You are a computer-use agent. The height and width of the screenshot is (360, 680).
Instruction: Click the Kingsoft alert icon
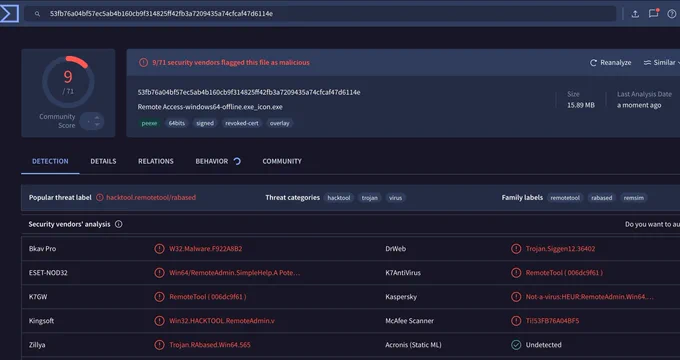(160, 321)
